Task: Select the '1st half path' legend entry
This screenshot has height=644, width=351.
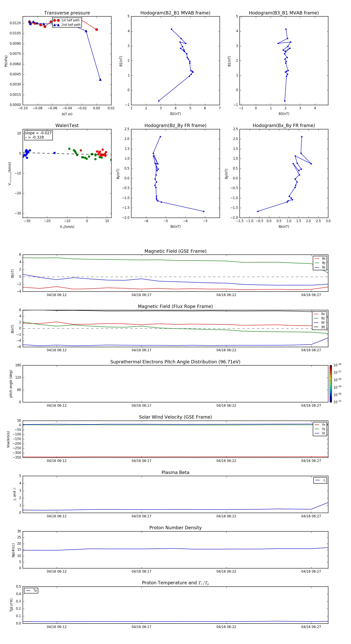Action: tap(67, 20)
